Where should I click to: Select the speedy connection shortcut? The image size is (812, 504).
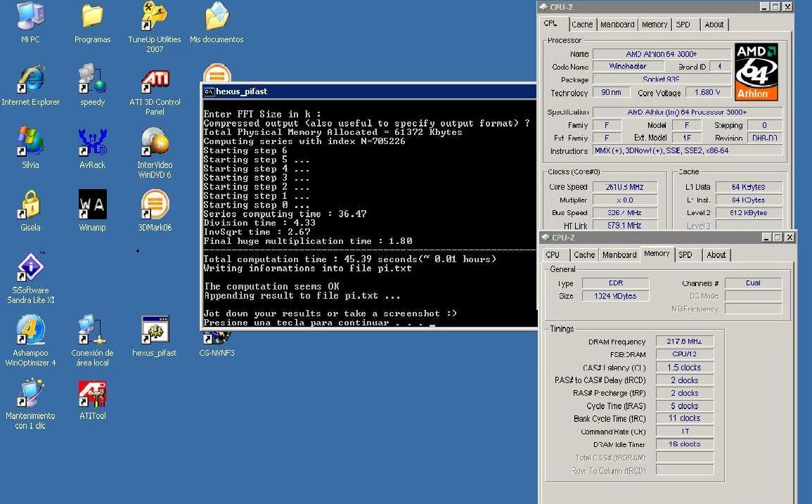(x=92, y=86)
